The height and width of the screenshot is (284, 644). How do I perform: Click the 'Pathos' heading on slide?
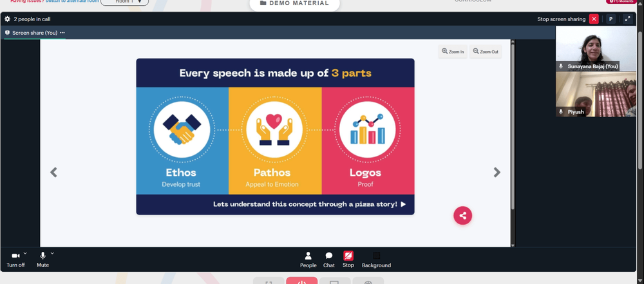tap(272, 172)
